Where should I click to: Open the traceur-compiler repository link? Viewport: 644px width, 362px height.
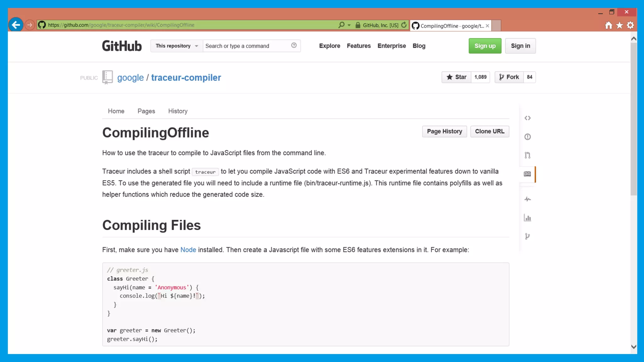(186, 78)
